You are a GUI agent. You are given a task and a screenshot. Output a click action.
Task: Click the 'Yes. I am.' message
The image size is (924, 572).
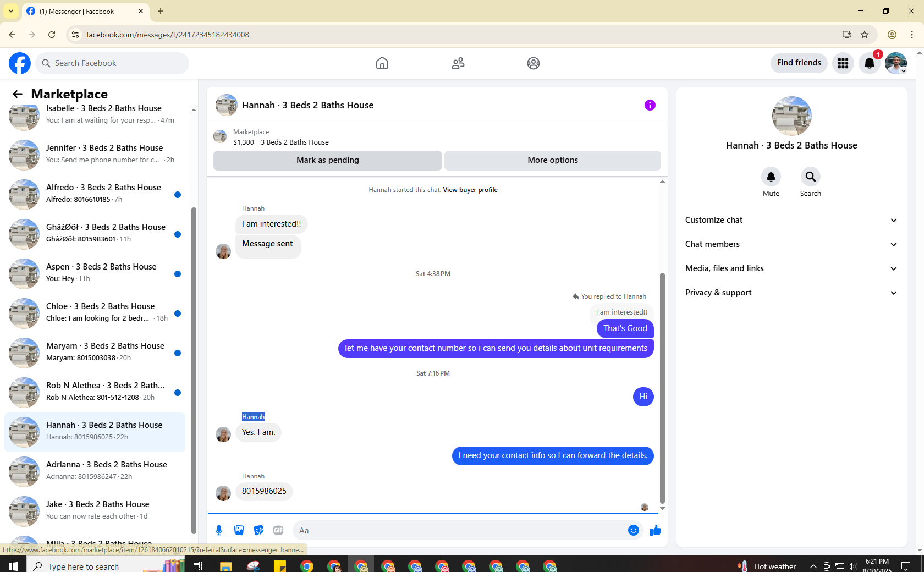(x=258, y=432)
